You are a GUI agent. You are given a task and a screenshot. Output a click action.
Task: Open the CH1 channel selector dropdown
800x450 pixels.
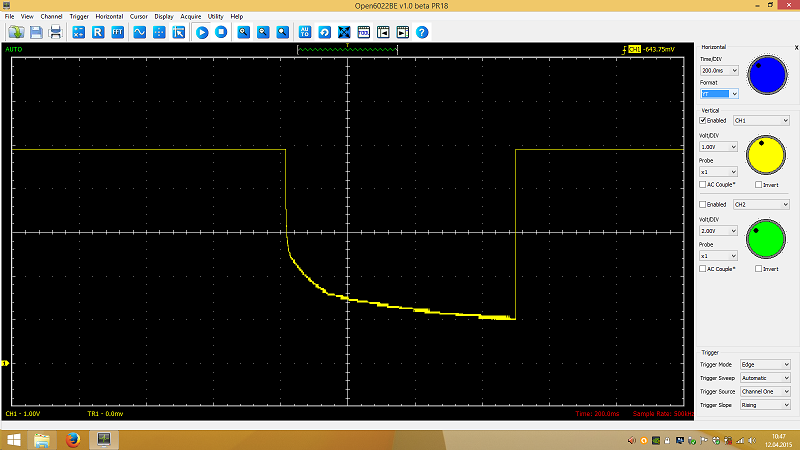[761, 120]
